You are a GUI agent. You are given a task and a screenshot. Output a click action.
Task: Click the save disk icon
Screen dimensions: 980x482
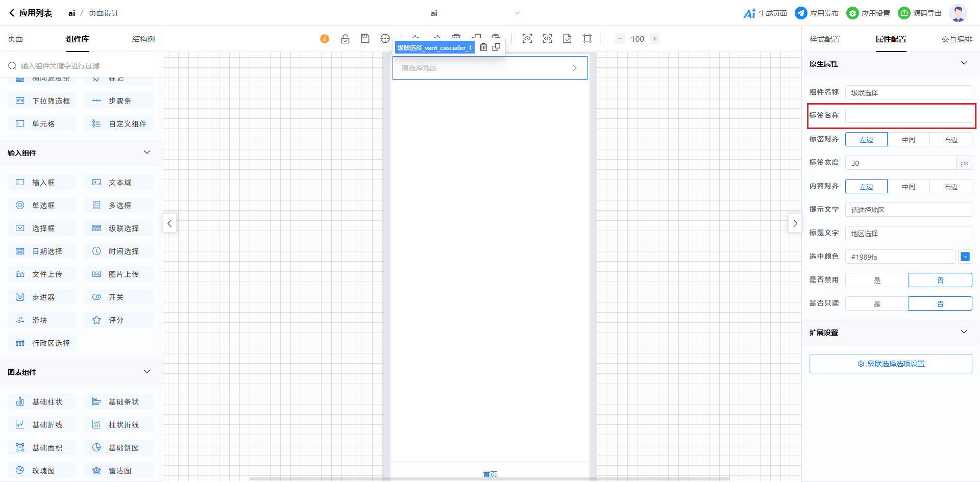[x=365, y=39]
